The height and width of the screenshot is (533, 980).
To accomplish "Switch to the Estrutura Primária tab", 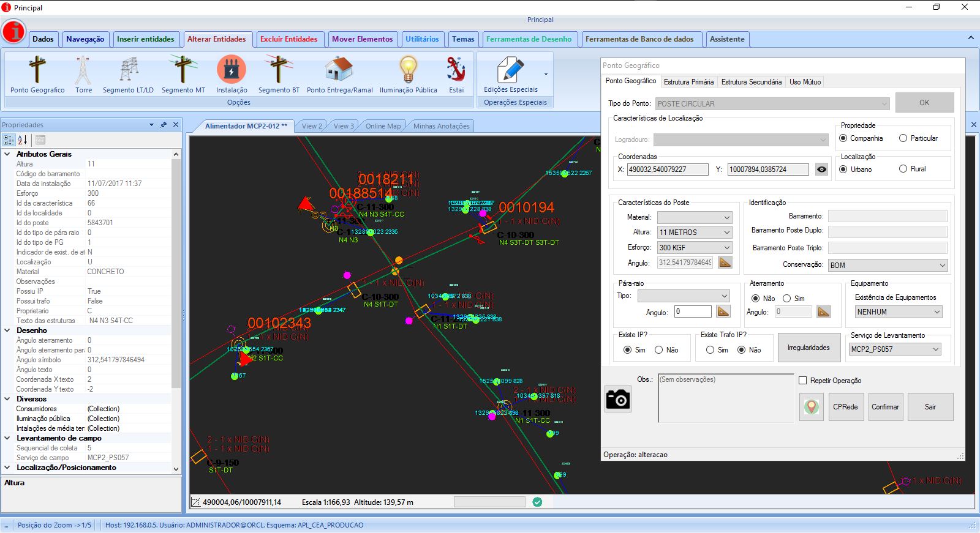I will pos(688,81).
